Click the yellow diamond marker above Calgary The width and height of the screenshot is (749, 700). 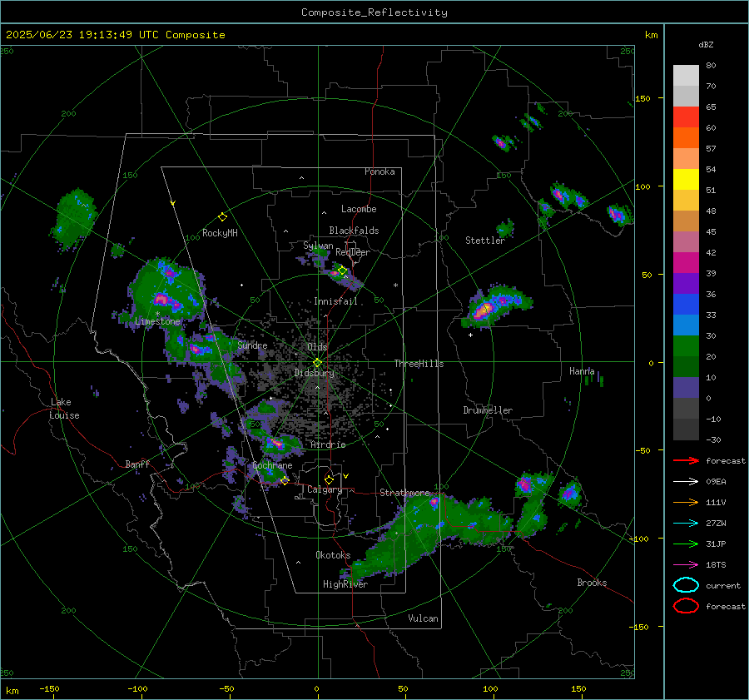tap(329, 479)
